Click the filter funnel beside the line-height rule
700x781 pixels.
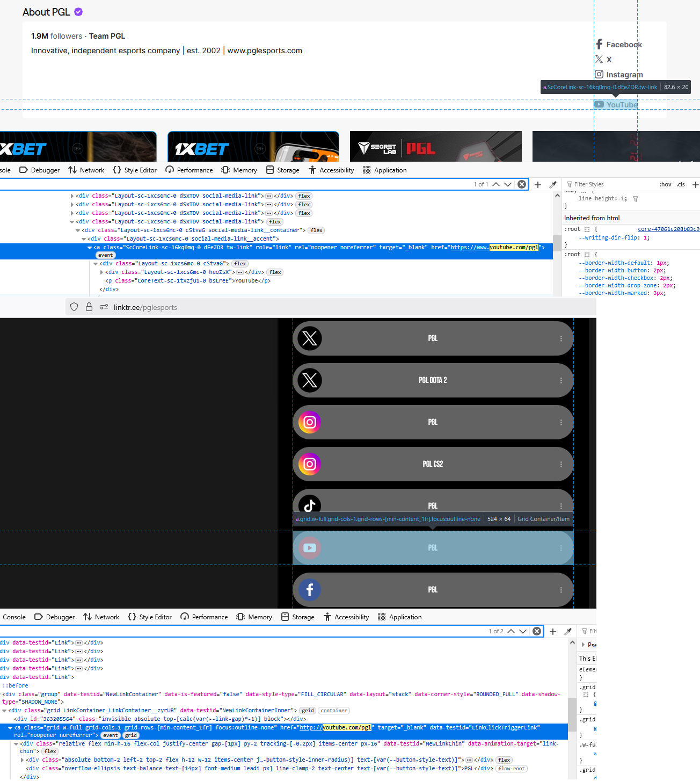(x=636, y=199)
